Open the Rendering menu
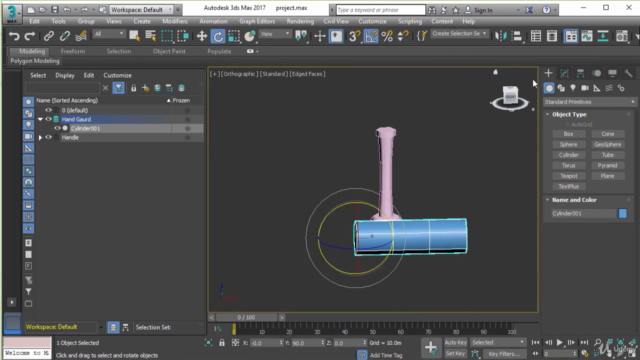 (x=300, y=21)
